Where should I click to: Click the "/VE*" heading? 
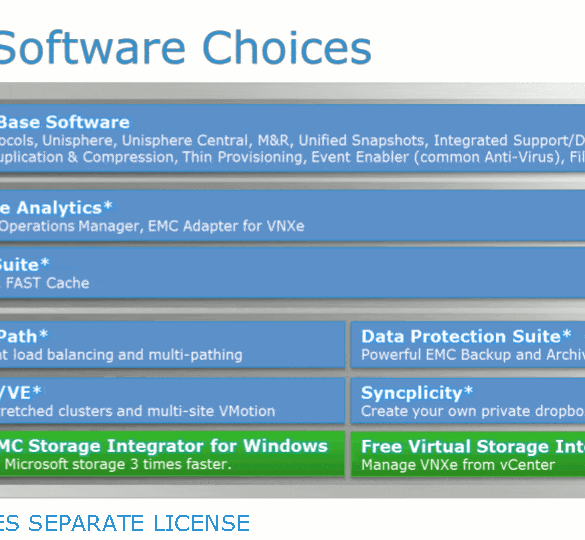click(x=21, y=393)
